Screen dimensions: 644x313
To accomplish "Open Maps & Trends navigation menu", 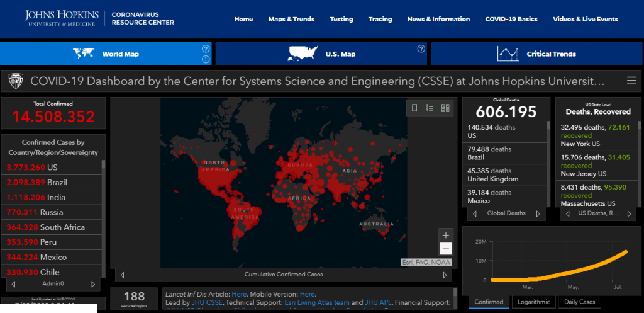I will (292, 19).
